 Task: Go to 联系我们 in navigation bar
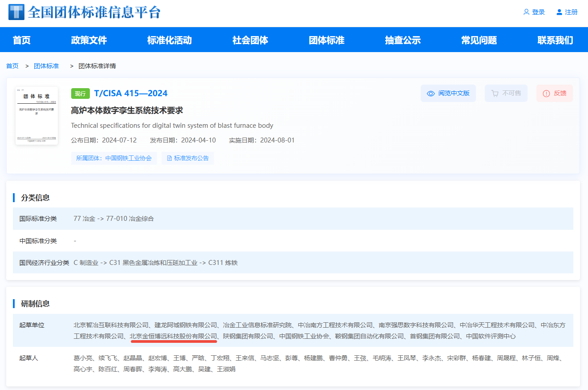click(556, 40)
